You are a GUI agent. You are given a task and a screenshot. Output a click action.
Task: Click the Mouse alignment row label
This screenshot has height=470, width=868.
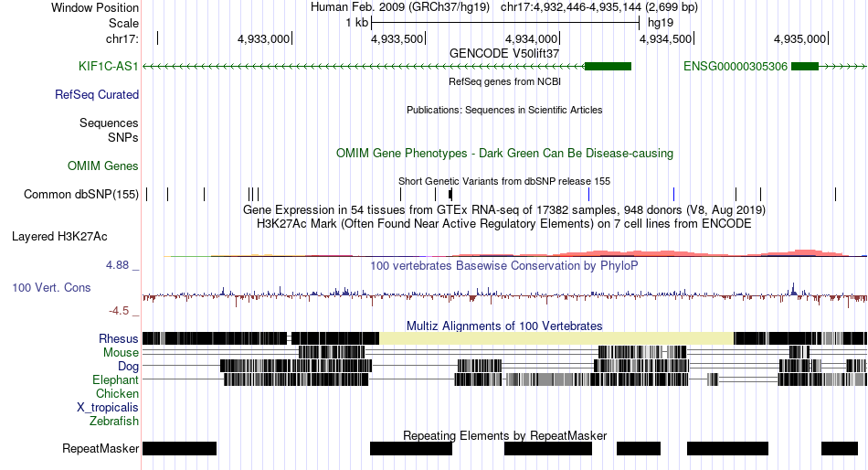pyautogui.click(x=121, y=353)
